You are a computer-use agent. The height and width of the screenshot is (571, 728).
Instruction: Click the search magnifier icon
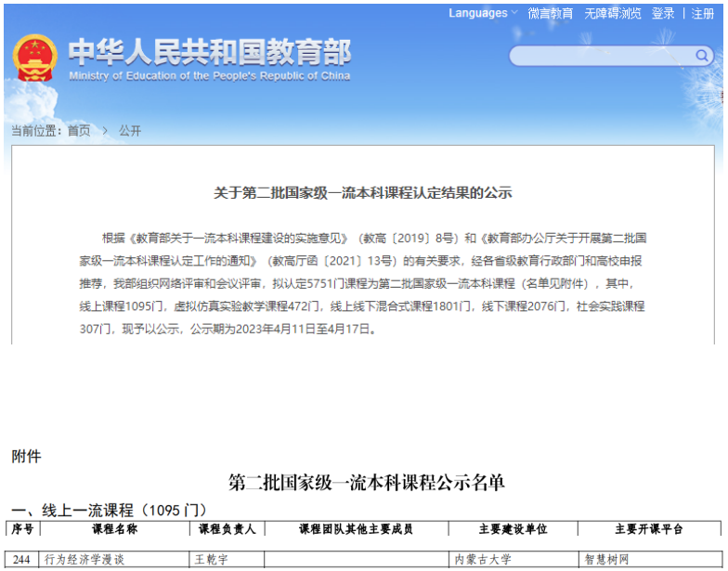click(703, 56)
